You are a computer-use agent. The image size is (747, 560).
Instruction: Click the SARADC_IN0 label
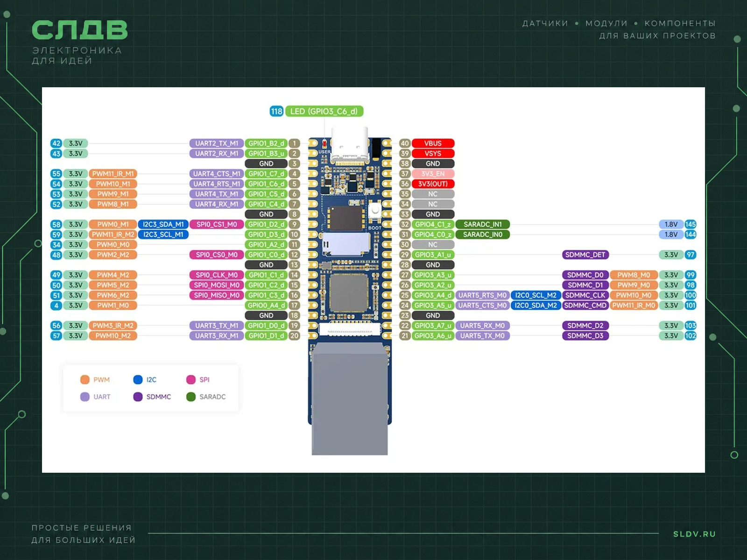click(482, 234)
